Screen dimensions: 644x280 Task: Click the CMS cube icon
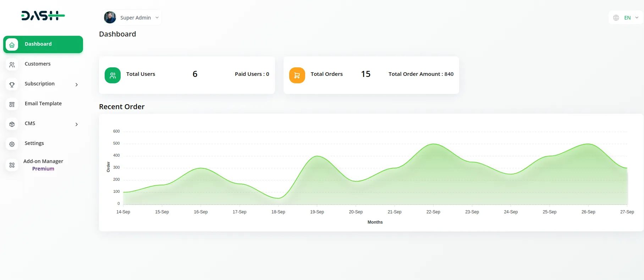(12, 124)
